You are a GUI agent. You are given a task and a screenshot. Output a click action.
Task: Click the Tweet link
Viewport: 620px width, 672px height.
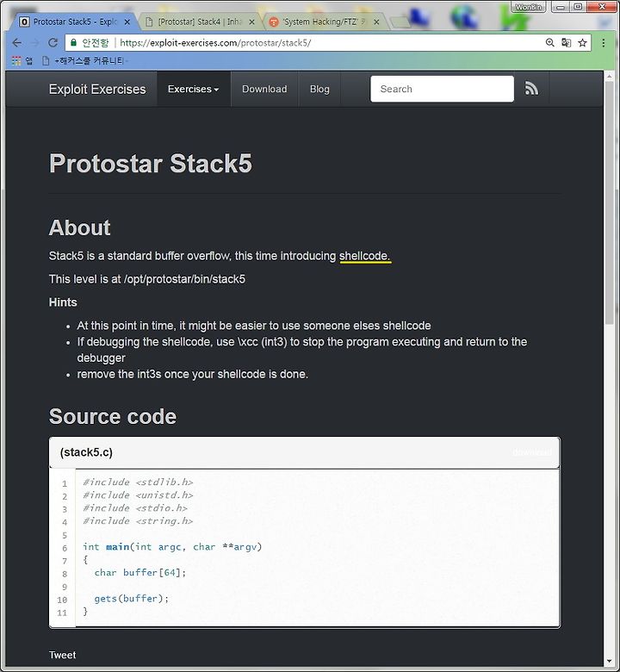click(62, 655)
